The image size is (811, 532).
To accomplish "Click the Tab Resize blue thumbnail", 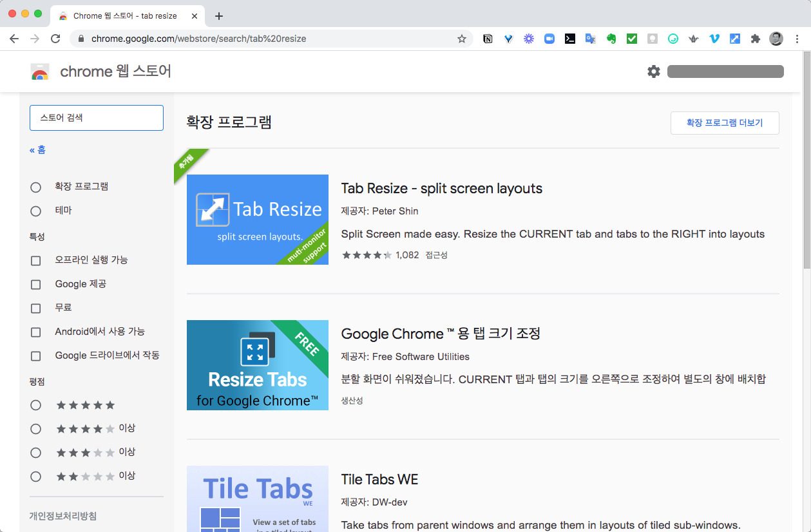I will click(258, 220).
